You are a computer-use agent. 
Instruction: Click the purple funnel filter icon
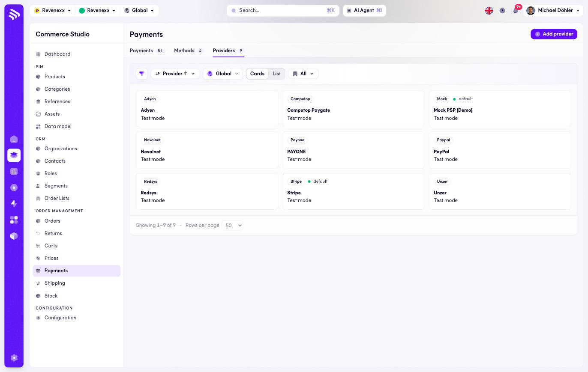point(142,74)
